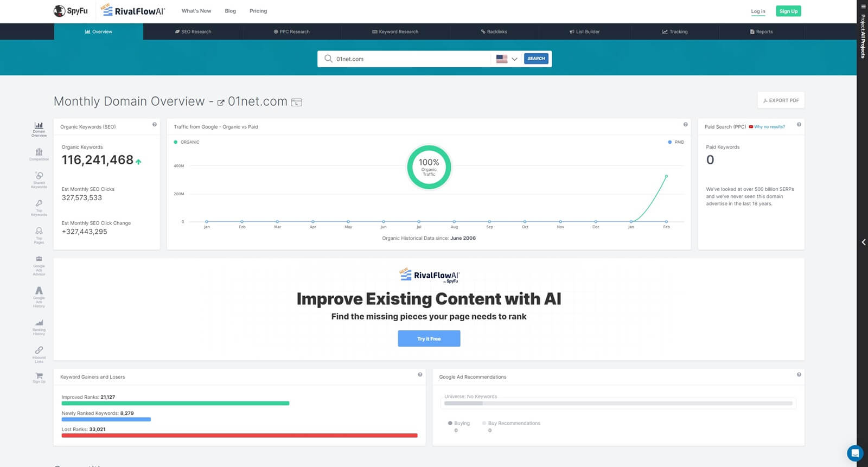Click the 100% Organic Traffic donut
Image resolution: width=868 pixels, height=467 pixels.
429,167
